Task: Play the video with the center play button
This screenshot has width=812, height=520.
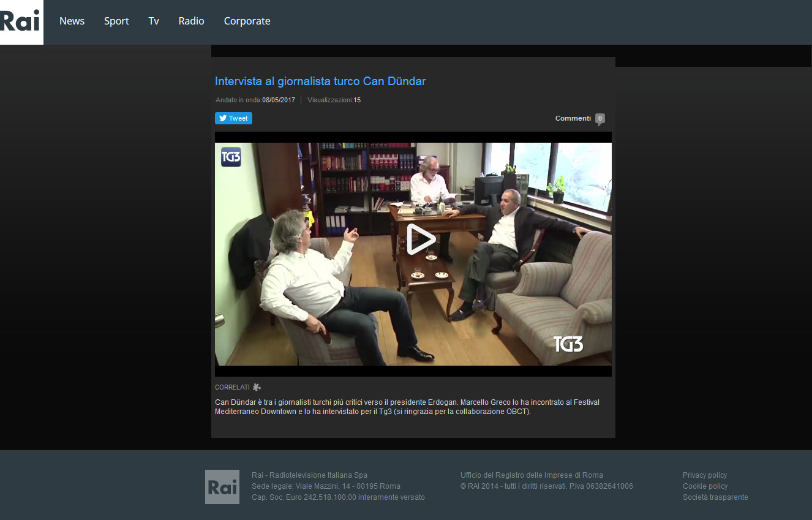Action: tap(421, 239)
